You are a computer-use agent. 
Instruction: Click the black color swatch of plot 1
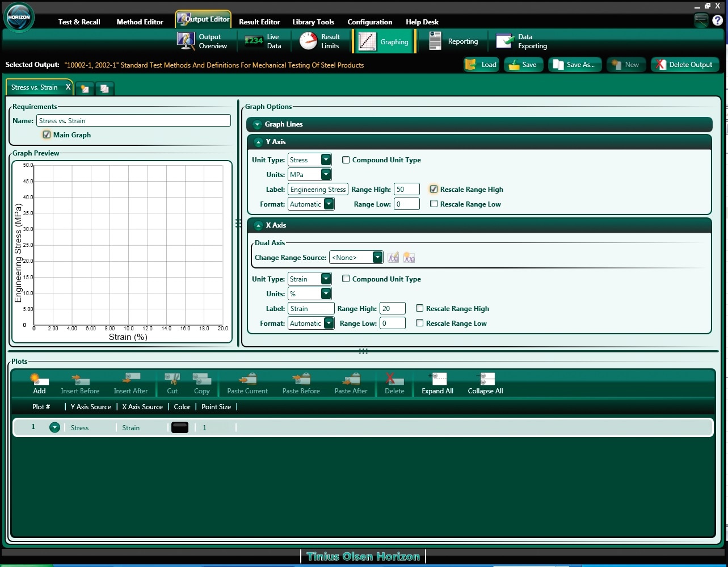tap(179, 428)
